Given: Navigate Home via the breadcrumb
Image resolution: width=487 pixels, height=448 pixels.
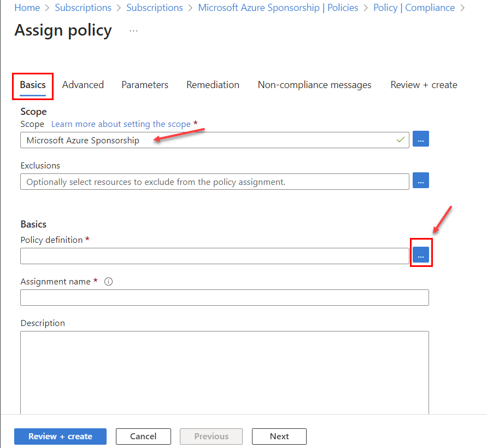Looking at the screenshot, I should coord(27,7).
